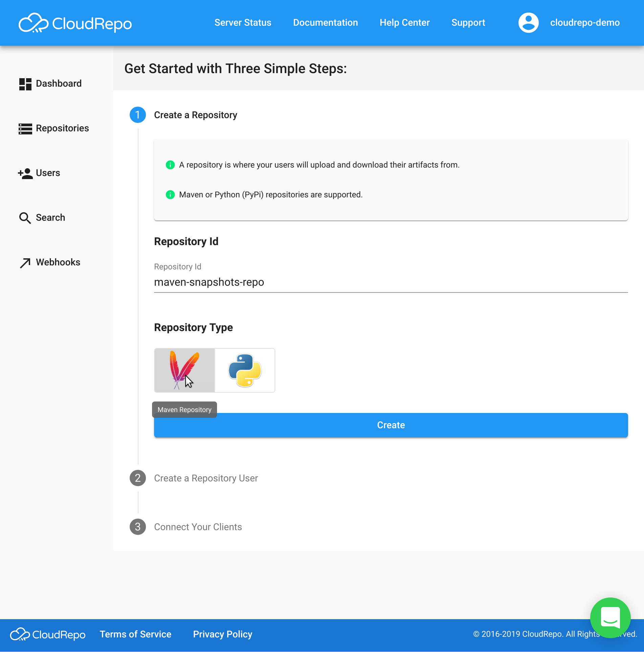This screenshot has width=644, height=652.
Task: Open Support in top navigation
Action: (x=468, y=23)
